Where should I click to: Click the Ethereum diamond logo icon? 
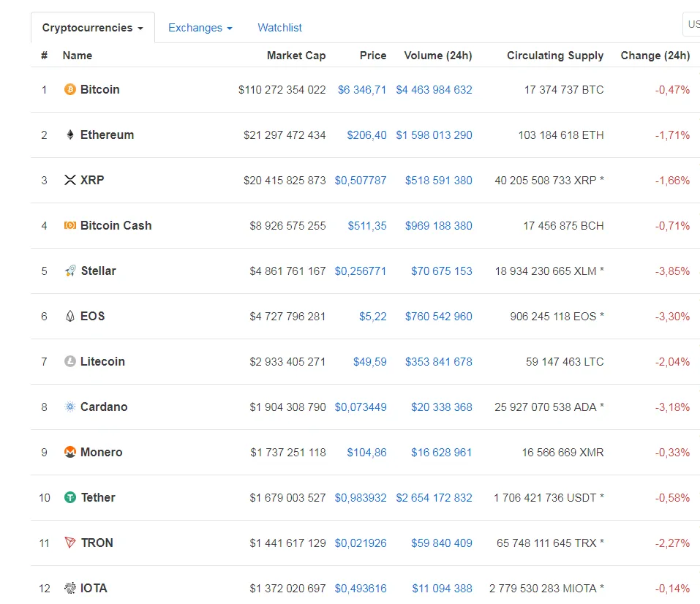[x=70, y=135]
